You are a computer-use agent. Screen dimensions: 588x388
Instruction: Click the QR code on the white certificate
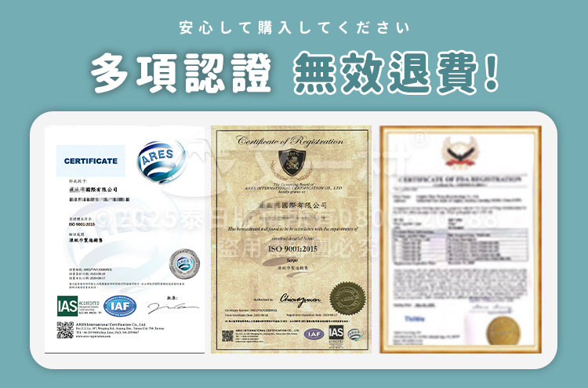pos(65,330)
